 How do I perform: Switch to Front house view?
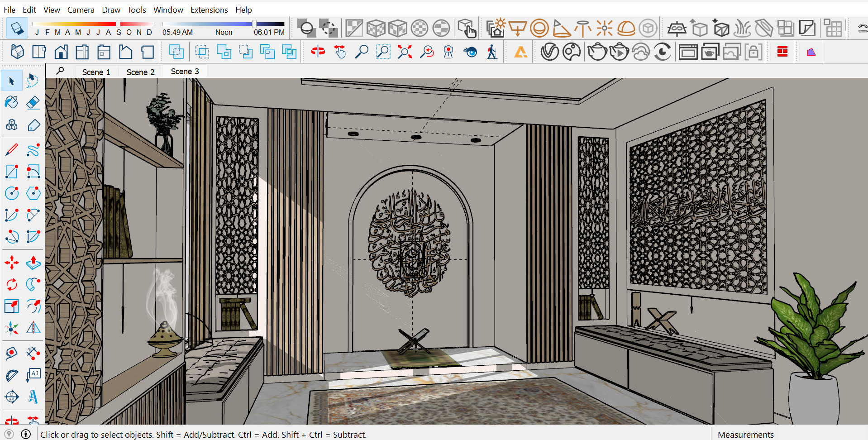tap(61, 52)
